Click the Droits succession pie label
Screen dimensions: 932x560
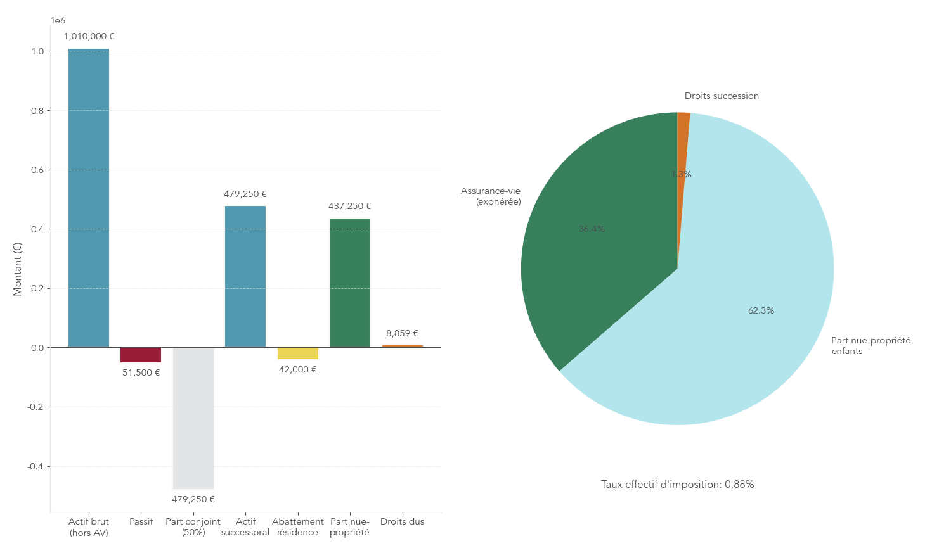point(722,96)
